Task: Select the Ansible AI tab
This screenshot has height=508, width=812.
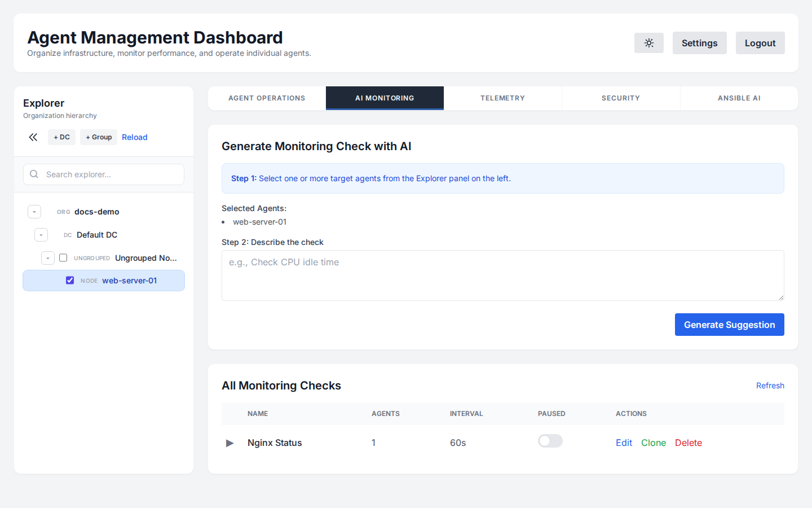Action: coord(739,98)
